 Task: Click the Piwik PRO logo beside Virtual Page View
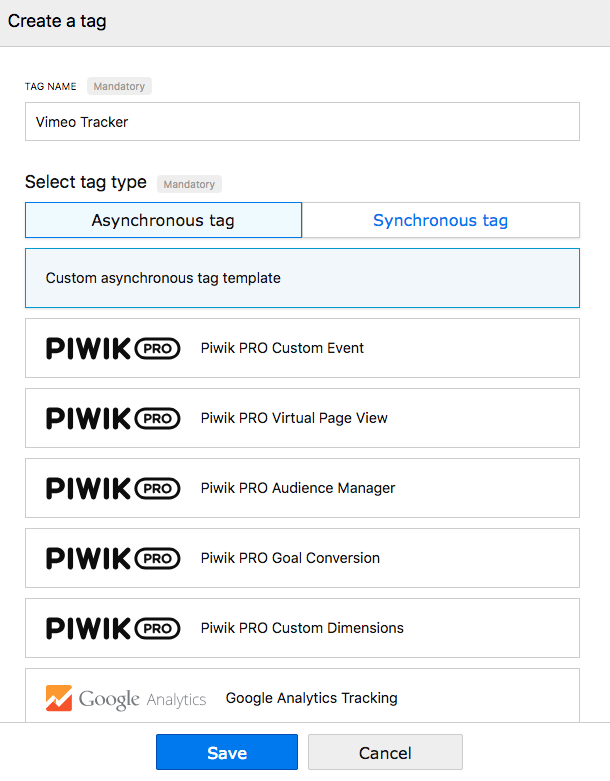click(113, 418)
